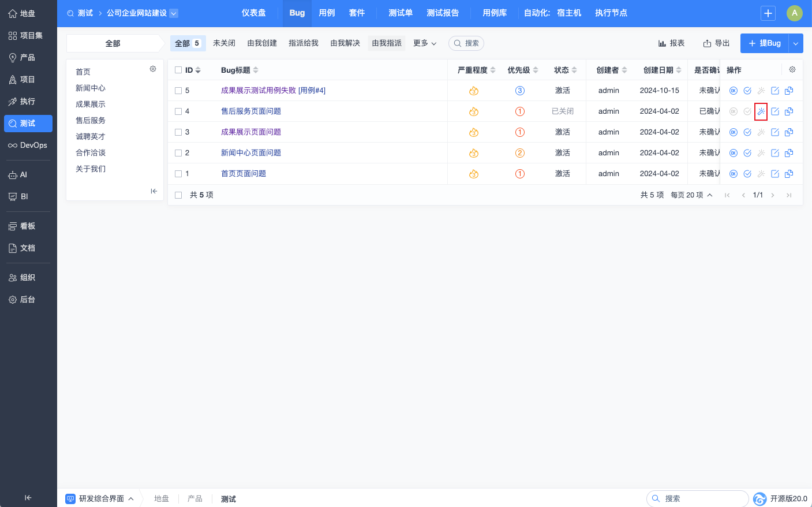The width and height of the screenshot is (812, 507).
Task: Edit bug 4 售后服务页面问题
Action: [x=775, y=111]
